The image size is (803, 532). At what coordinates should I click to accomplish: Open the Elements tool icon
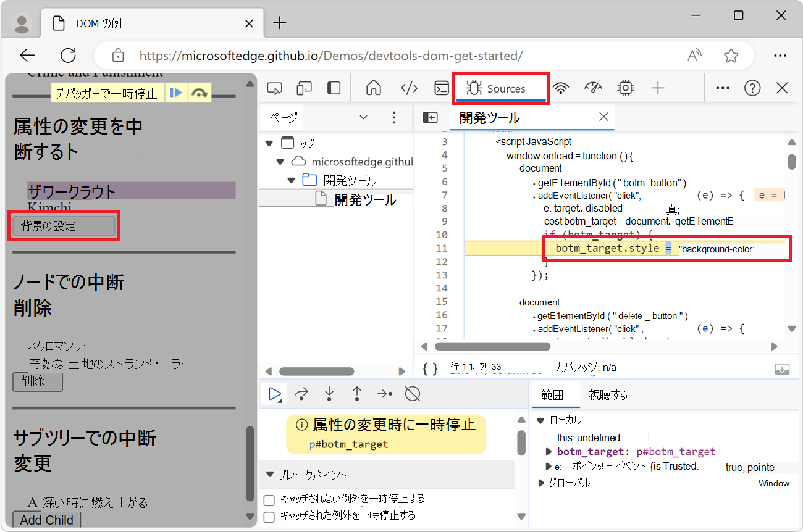[x=409, y=88]
